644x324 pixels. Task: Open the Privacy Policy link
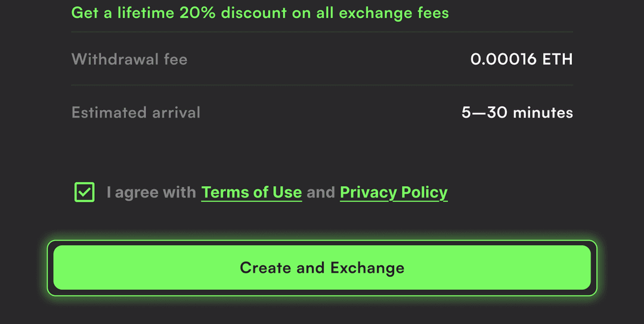pyautogui.click(x=394, y=192)
